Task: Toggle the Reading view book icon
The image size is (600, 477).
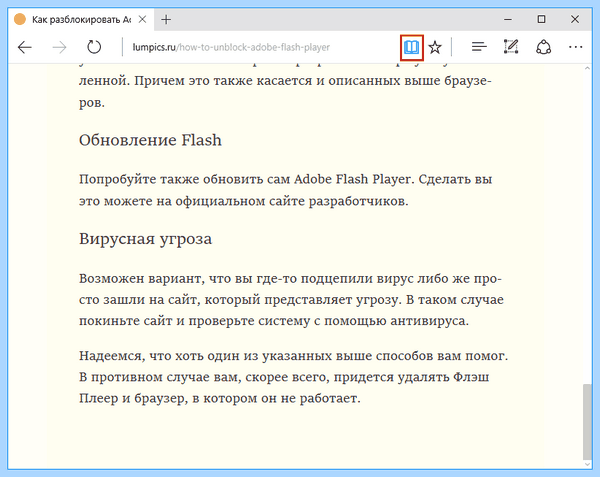Action: click(412, 47)
